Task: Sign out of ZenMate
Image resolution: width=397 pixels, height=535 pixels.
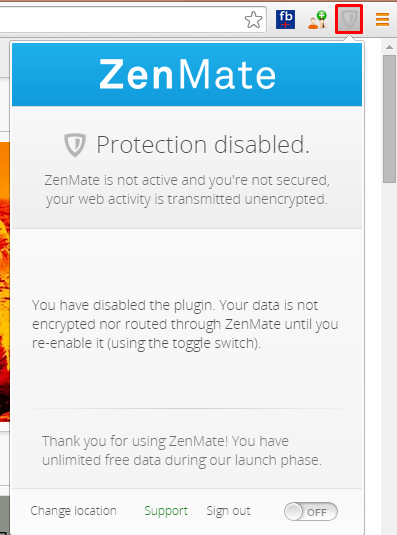Action: [x=228, y=511]
